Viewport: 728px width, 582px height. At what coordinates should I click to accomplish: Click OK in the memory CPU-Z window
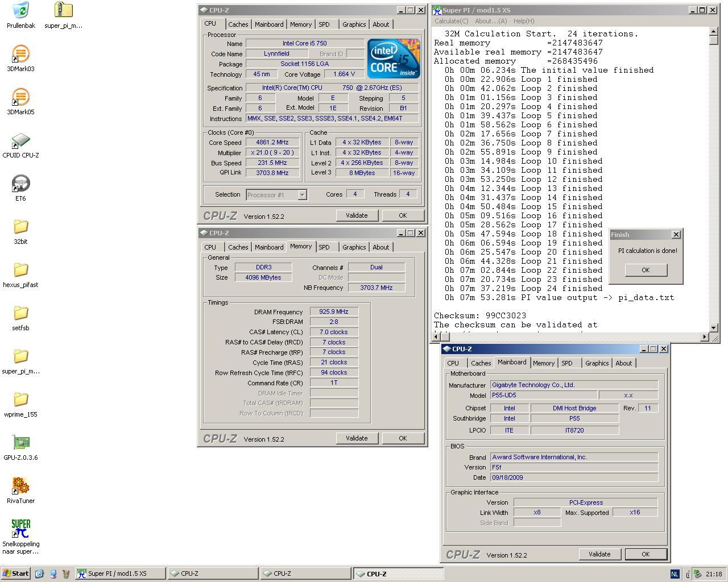coord(403,438)
